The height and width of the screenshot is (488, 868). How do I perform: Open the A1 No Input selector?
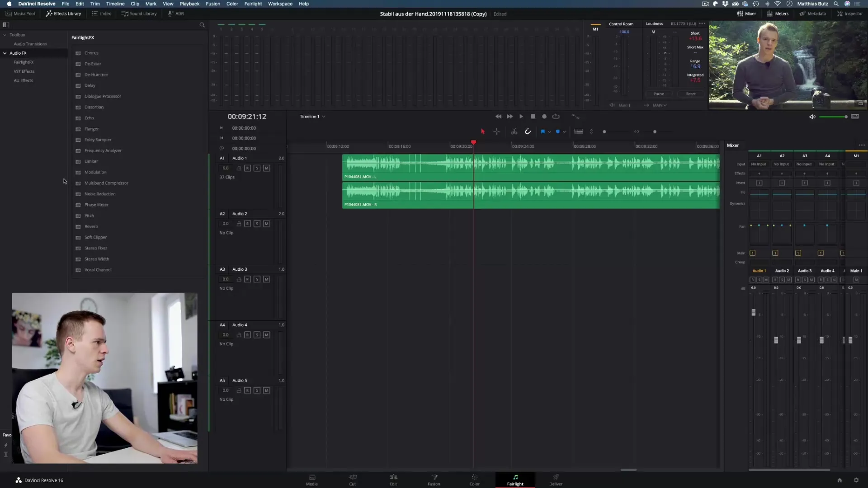click(x=759, y=164)
